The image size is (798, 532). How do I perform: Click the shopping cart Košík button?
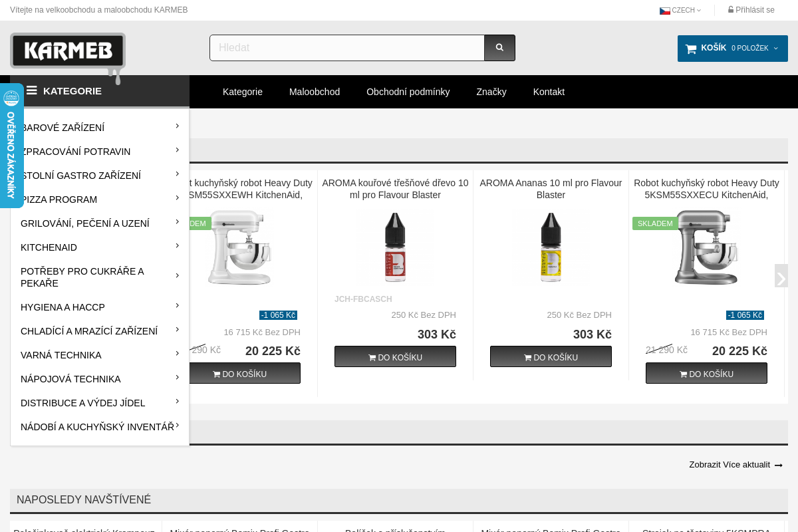[x=732, y=49]
